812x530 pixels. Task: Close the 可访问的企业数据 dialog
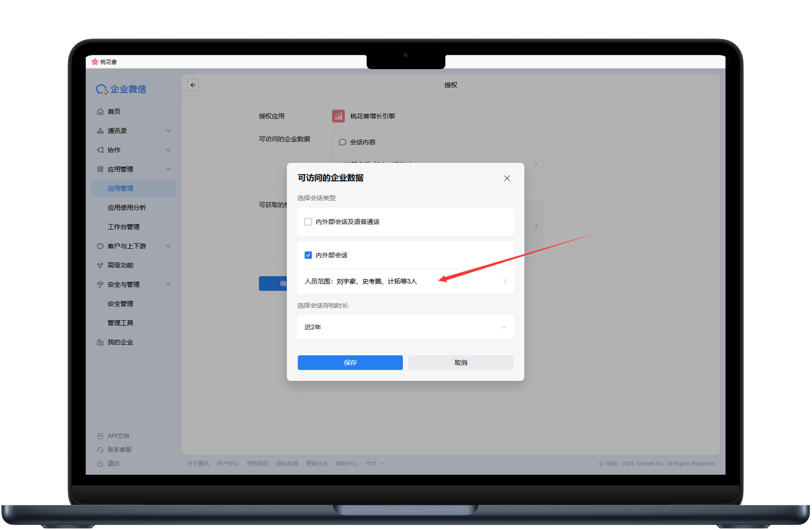pyautogui.click(x=507, y=178)
